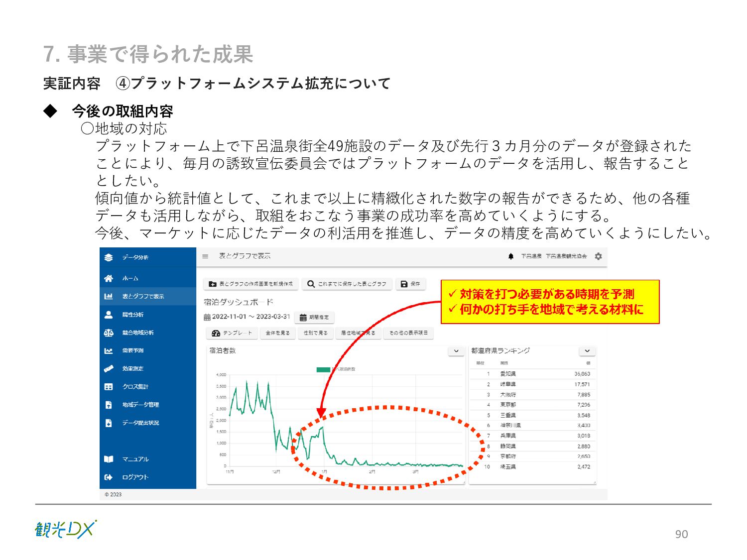Open その他の表示項目 button

(408, 333)
